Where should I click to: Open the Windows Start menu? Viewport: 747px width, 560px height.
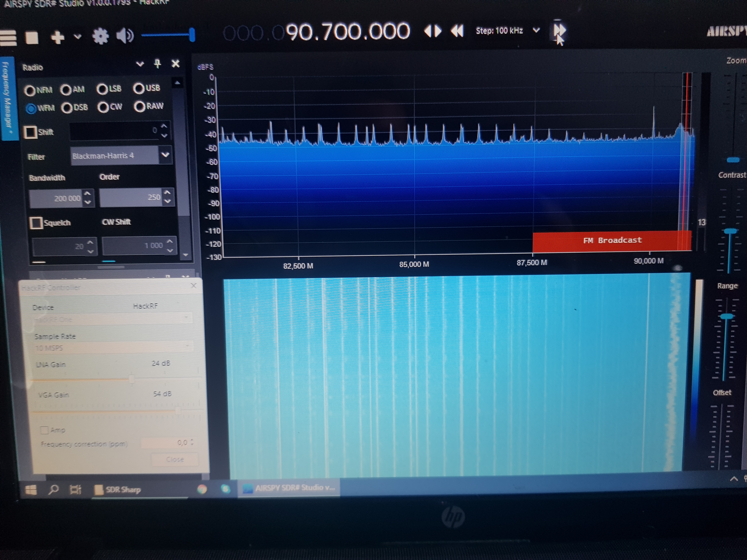pos(31,490)
